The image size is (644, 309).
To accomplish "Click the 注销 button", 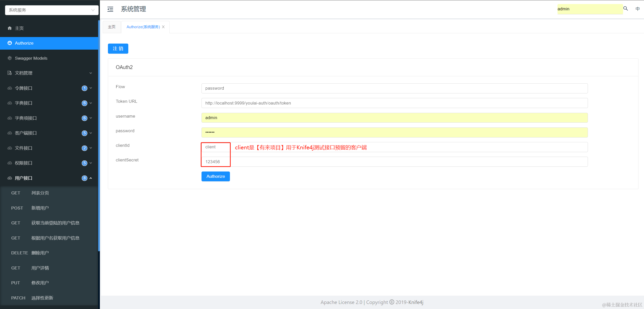I will [x=118, y=49].
